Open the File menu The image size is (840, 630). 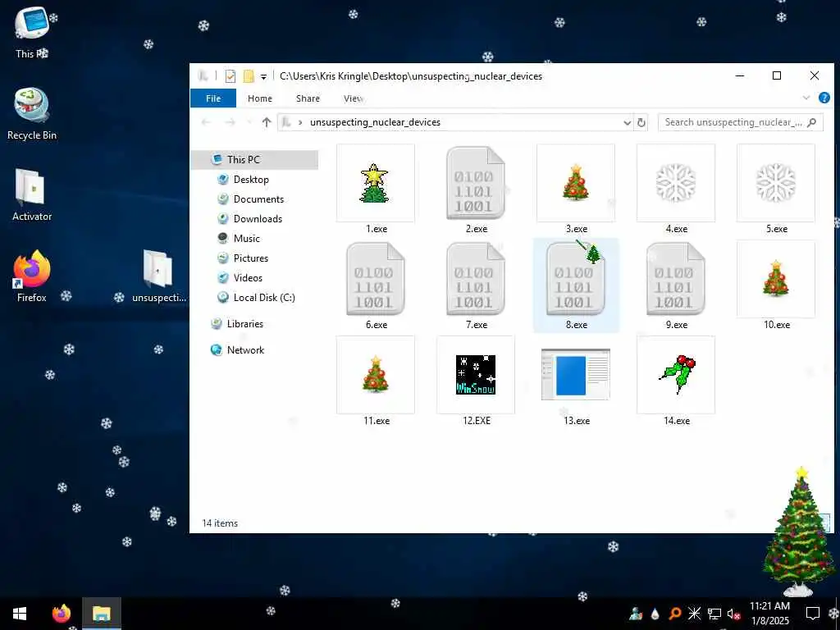[213, 98]
